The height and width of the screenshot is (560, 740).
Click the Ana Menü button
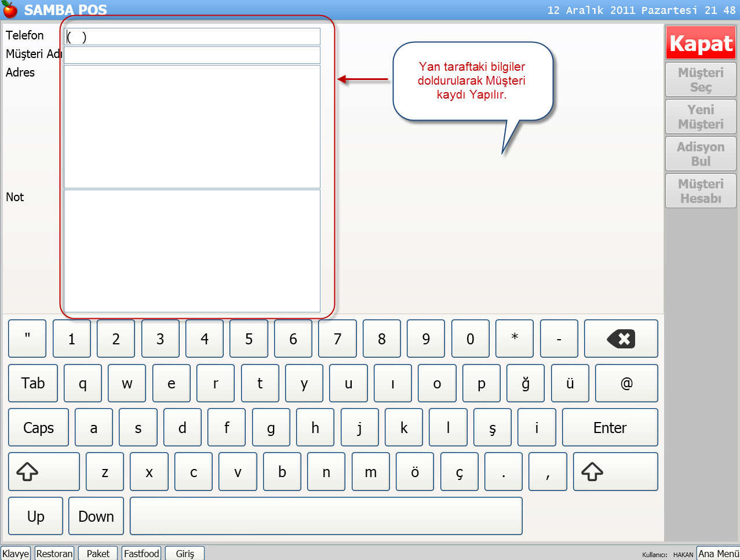[x=718, y=554]
